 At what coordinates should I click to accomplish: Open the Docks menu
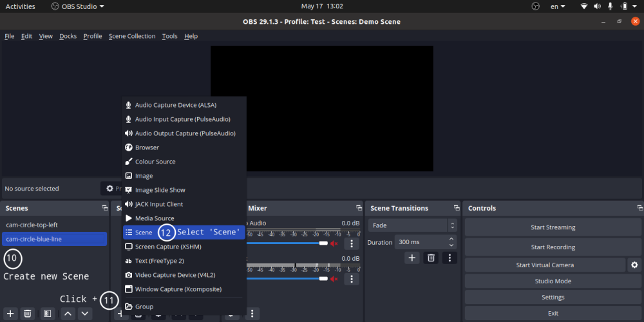tap(68, 36)
